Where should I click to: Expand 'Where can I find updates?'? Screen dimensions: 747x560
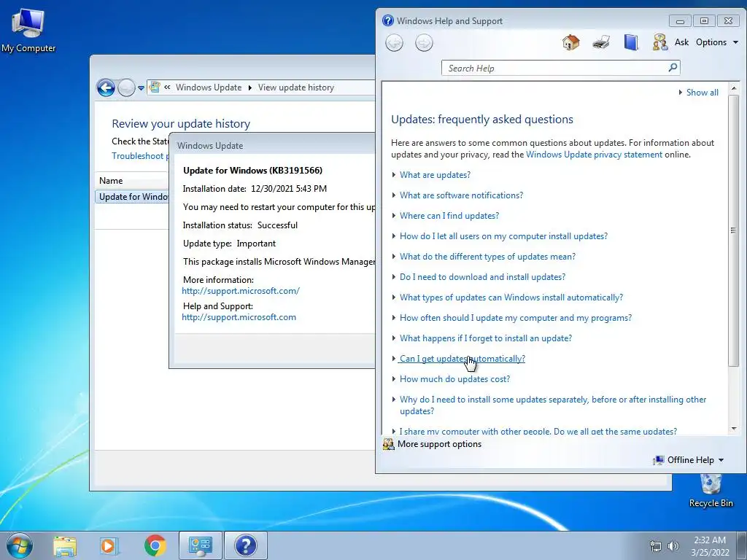[449, 216]
